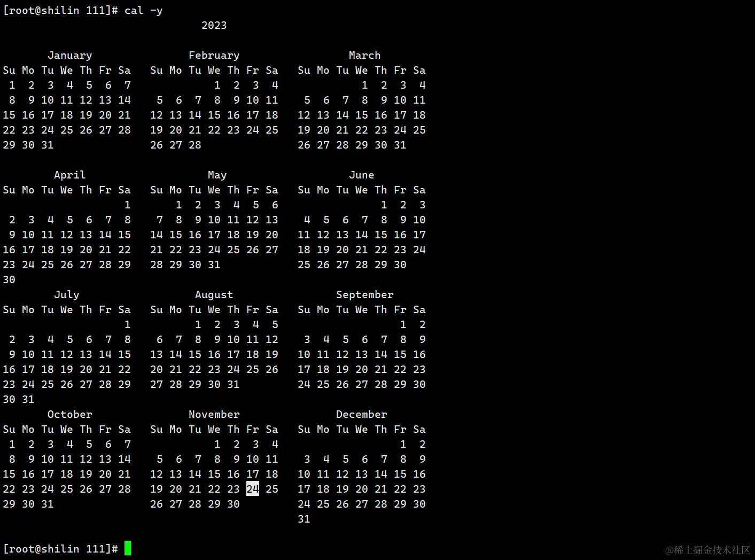755x560 pixels.
Task: Click 'Sa' weekday header under January
Action: [124, 70]
